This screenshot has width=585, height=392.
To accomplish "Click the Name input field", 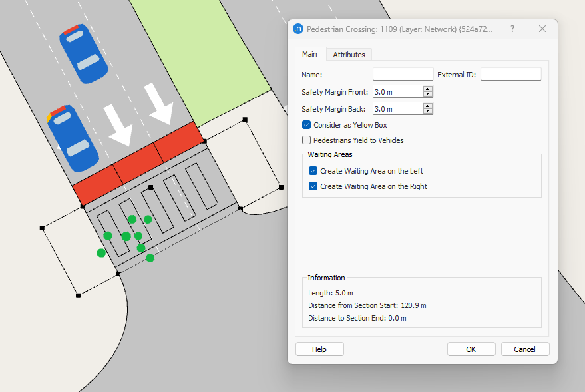I will 403,75.
